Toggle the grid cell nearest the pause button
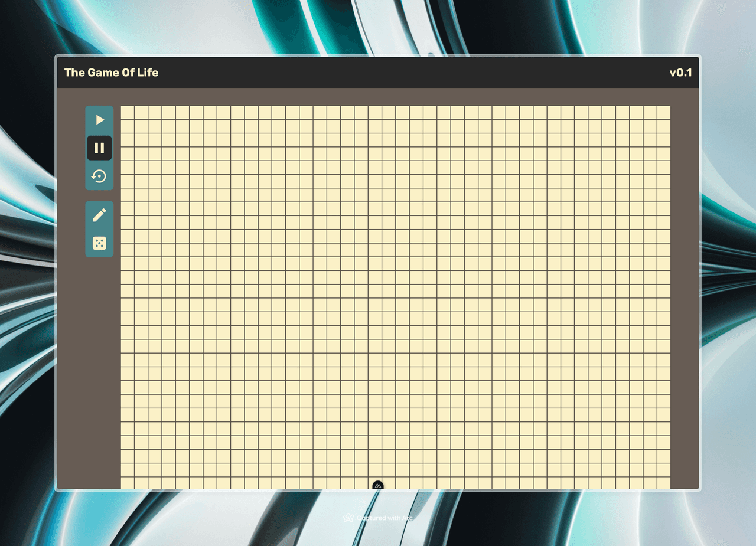 [x=128, y=154]
